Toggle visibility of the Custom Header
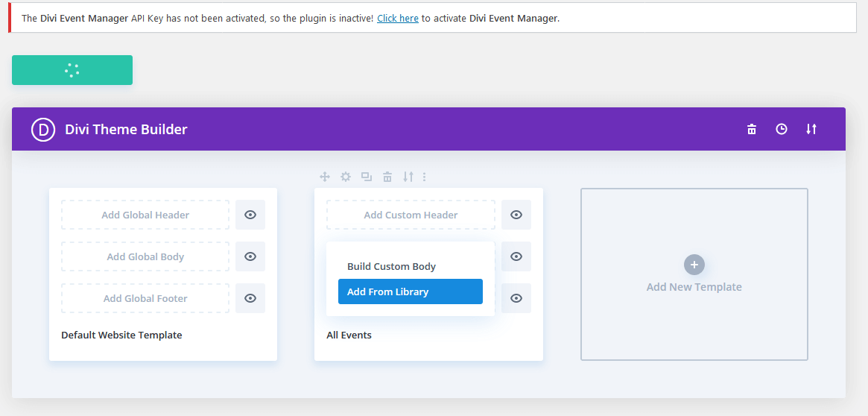The height and width of the screenshot is (416, 868). 516,215
